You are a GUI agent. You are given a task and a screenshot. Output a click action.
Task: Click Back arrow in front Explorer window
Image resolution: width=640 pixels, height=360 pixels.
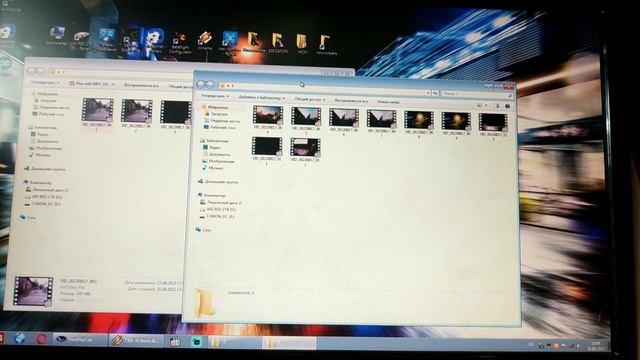tap(200, 84)
